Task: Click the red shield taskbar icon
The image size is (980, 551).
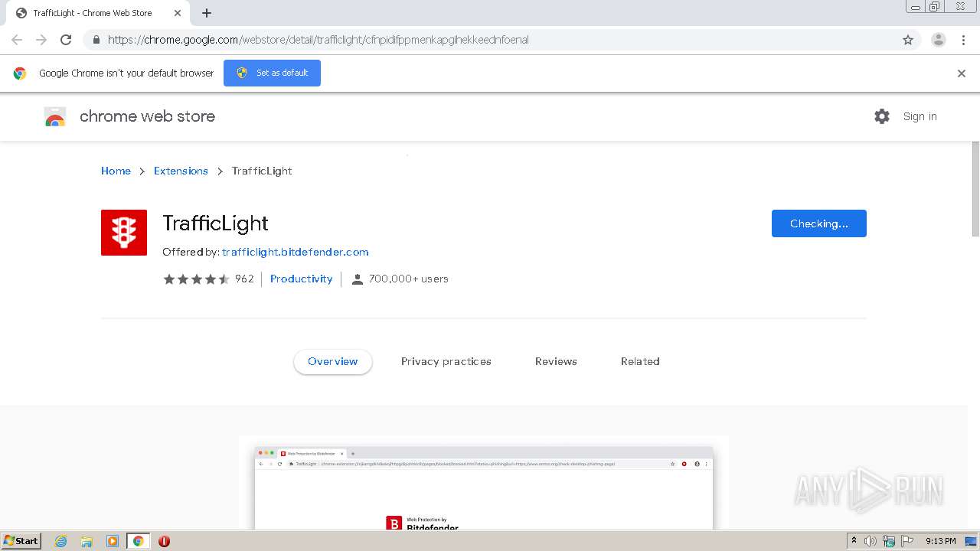Action: (x=164, y=541)
